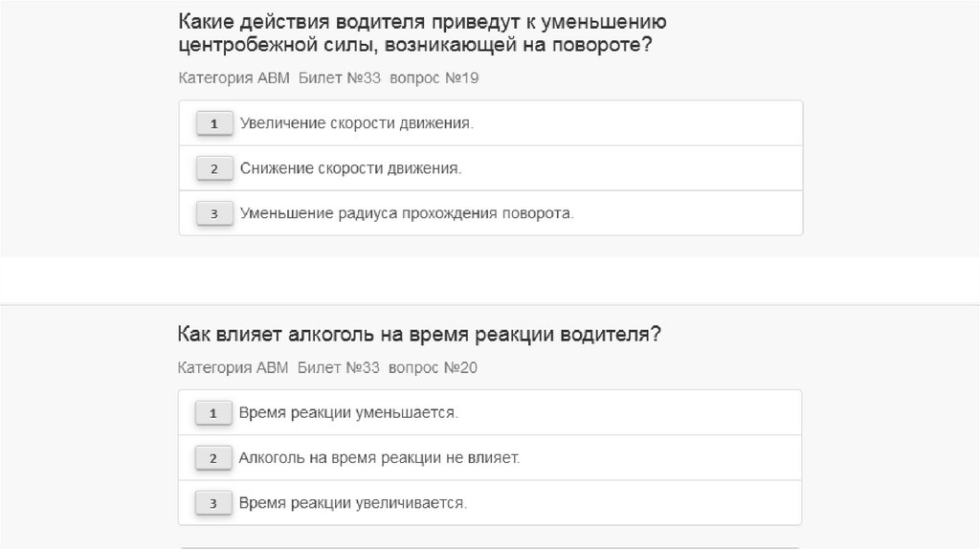Choose answer text "Снижение скорости движения."
The height and width of the screenshot is (549, 980).
pyautogui.click(x=350, y=168)
